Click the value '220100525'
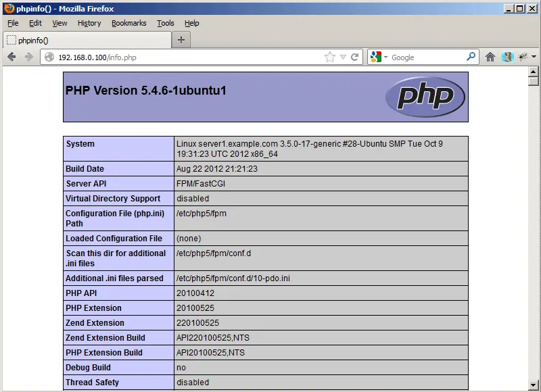 click(197, 322)
